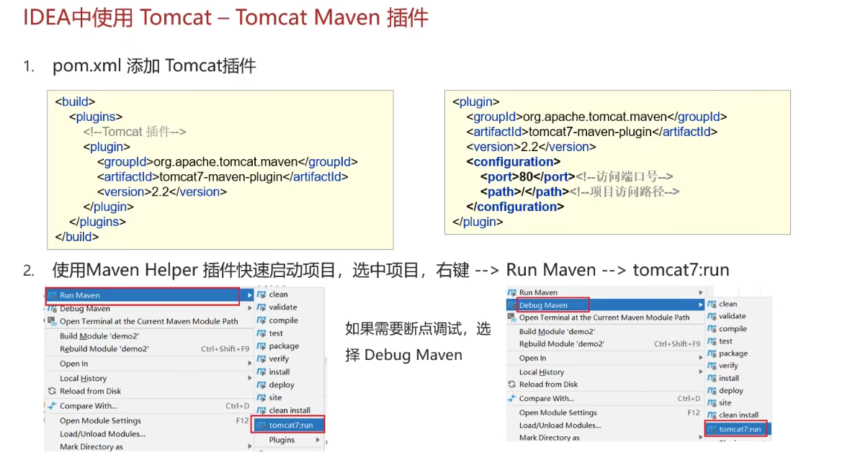868x460 pixels.
Task: Click Compare With icon, menu with Run Maven highlighted
Action: point(53,406)
